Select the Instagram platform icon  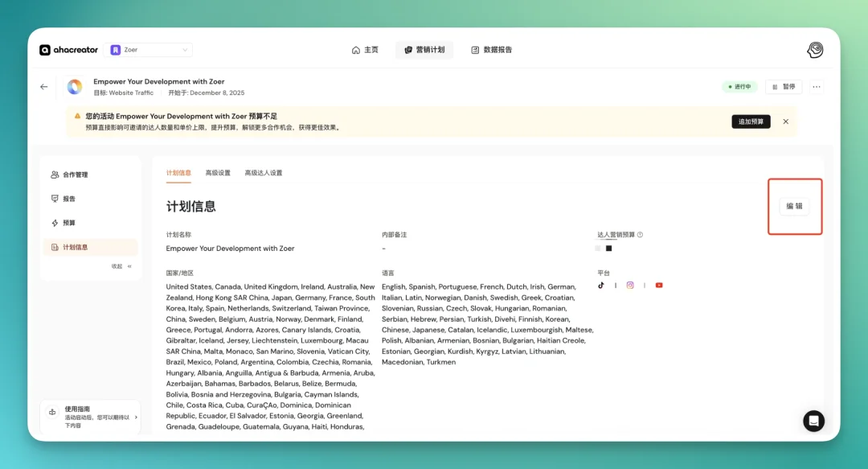point(629,286)
